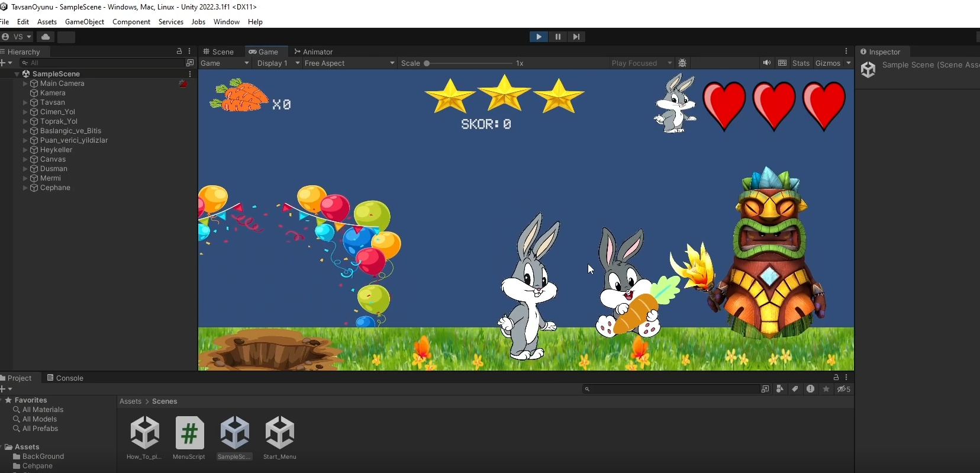Viewport: 980px width, 473px height.
Task: Open the Unity cloud services button
Action: coord(46,37)
